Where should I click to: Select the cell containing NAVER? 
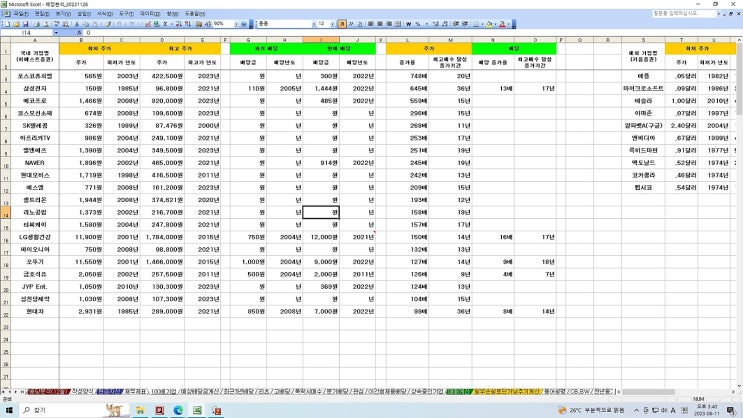pyautogui.click(x=34, y=163)
